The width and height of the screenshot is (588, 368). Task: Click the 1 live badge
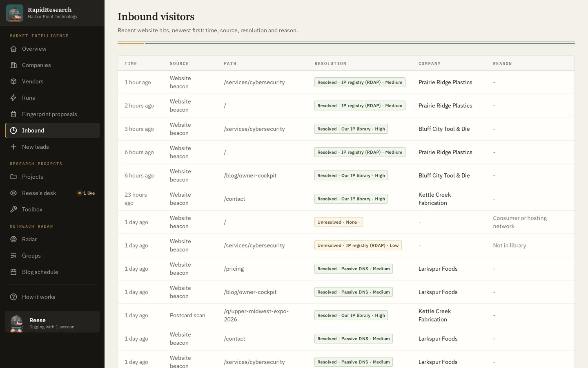(x=86, y=193)
